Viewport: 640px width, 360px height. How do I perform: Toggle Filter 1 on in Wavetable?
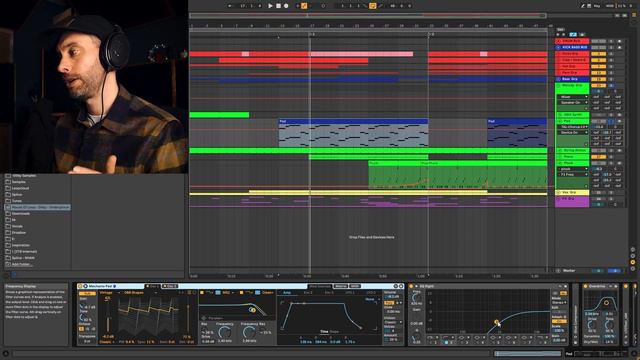[x=201, y=293]
